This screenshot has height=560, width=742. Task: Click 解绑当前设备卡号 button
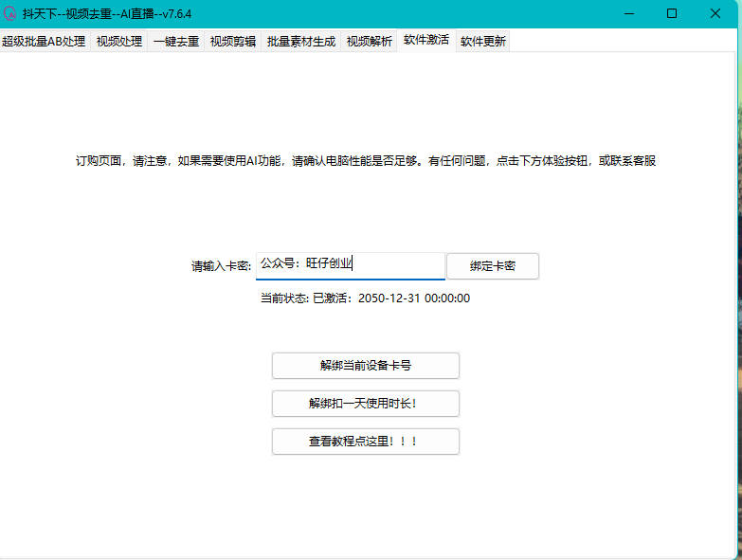point(365,366)
